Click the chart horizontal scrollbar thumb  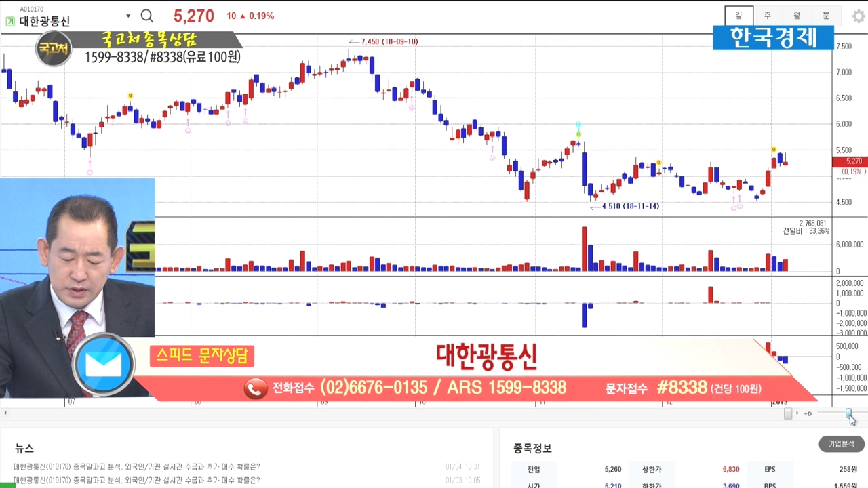tap(787, 413)
